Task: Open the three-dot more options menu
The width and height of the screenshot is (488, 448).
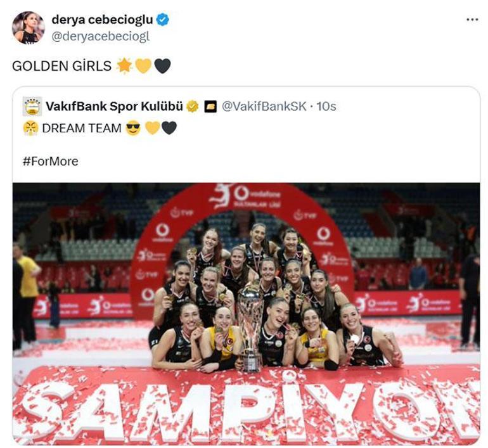Action: [472, 20]
